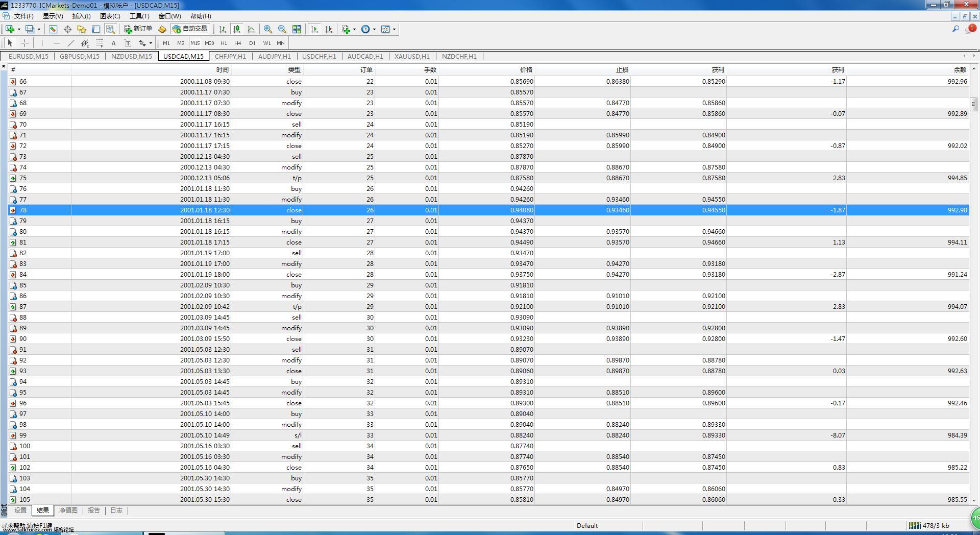This screenshot has width=980, height=535.
Task: Show the Terminal panel icon
Action: 96,29
